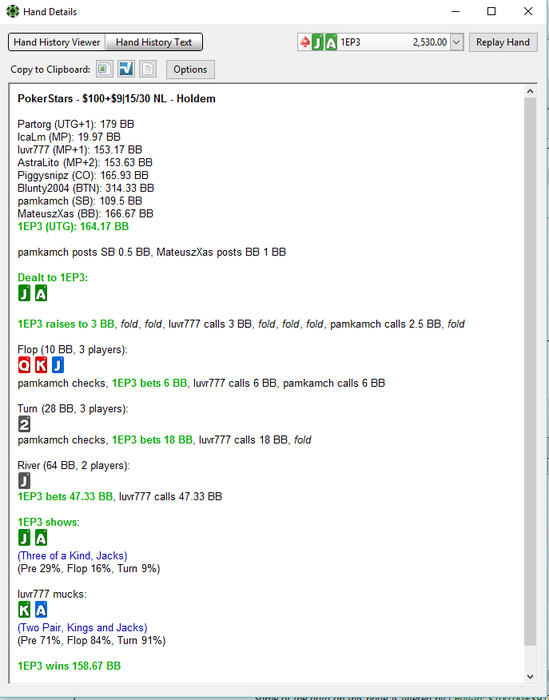Click the luvr777 mucks label

pos(52,594)
